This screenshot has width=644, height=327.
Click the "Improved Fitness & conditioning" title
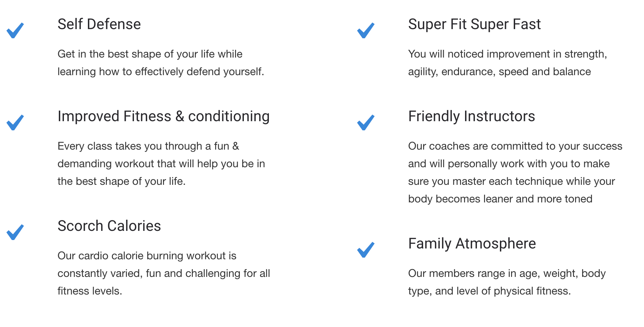163,116
